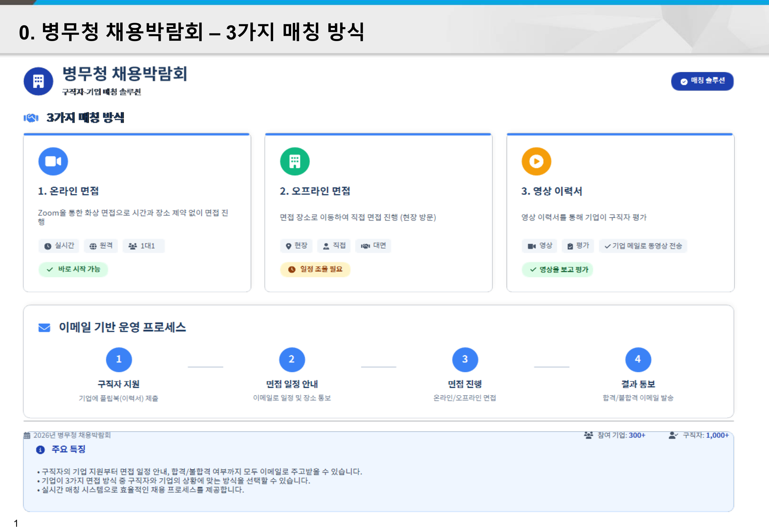Click step circle 4 for 결과 통보
The width and height of the screenshot is (769, 532).
point(638,359)
